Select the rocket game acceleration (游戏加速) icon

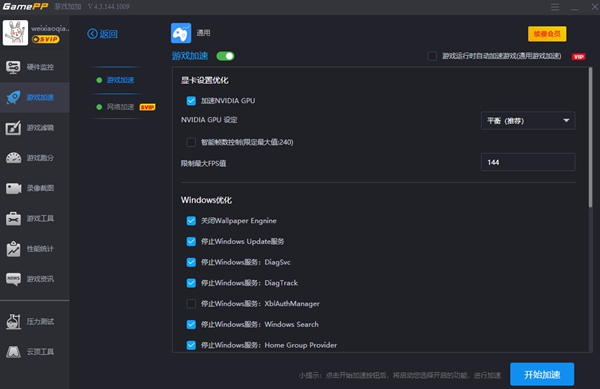point(13,98)
